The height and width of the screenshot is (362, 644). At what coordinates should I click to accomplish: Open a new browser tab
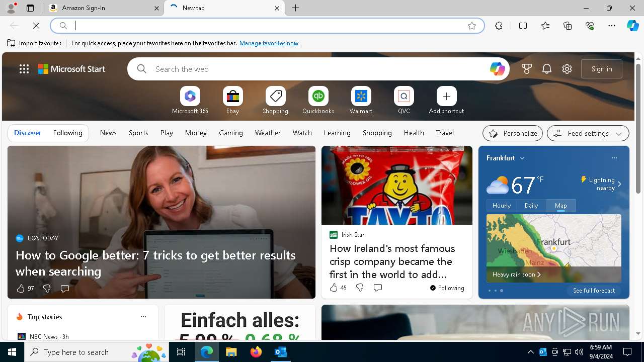296,8
